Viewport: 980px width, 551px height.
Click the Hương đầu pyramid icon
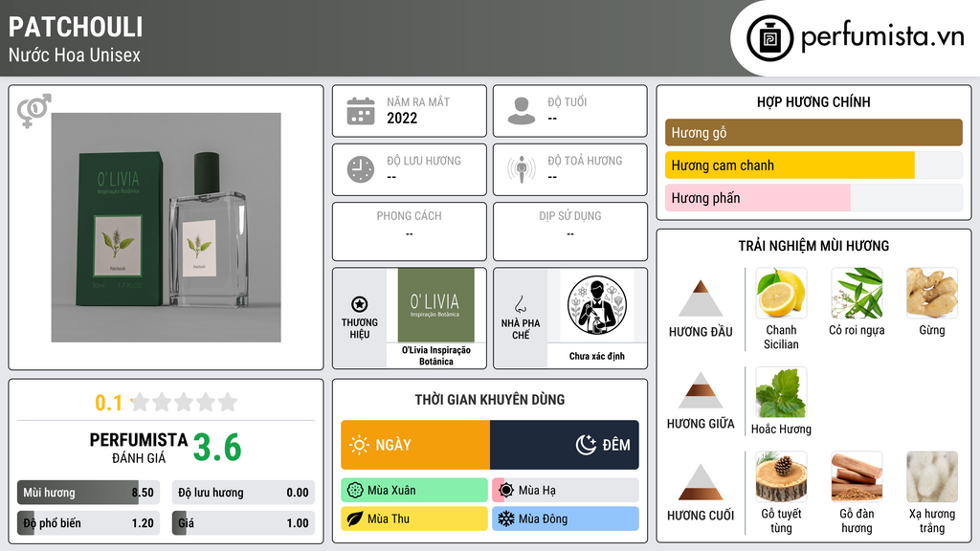[x=701, y=298]
